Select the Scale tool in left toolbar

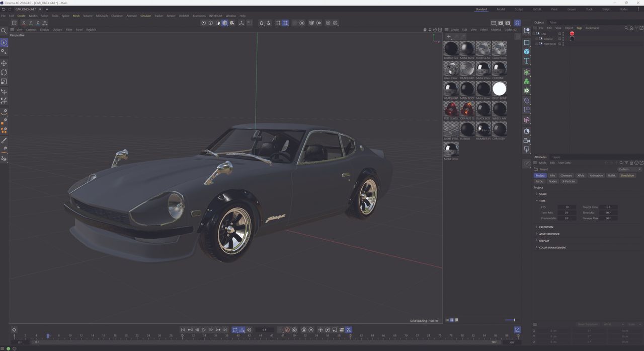pos(4,82)
